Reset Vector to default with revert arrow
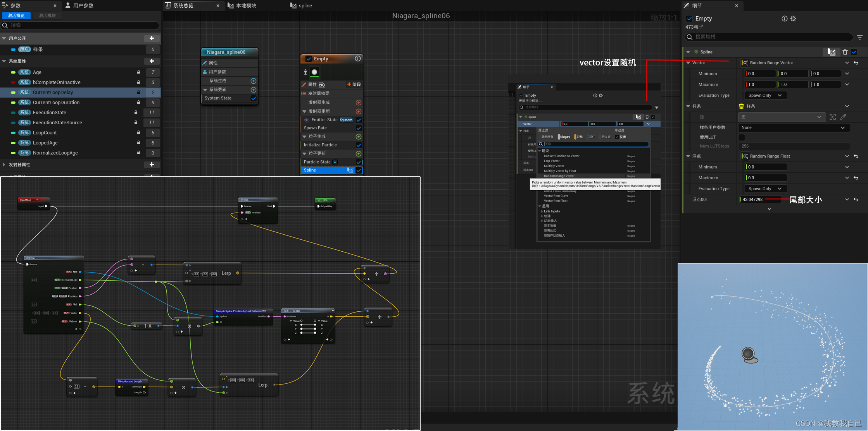The height and width of the screenshot is (431, 868). point(856,63)
